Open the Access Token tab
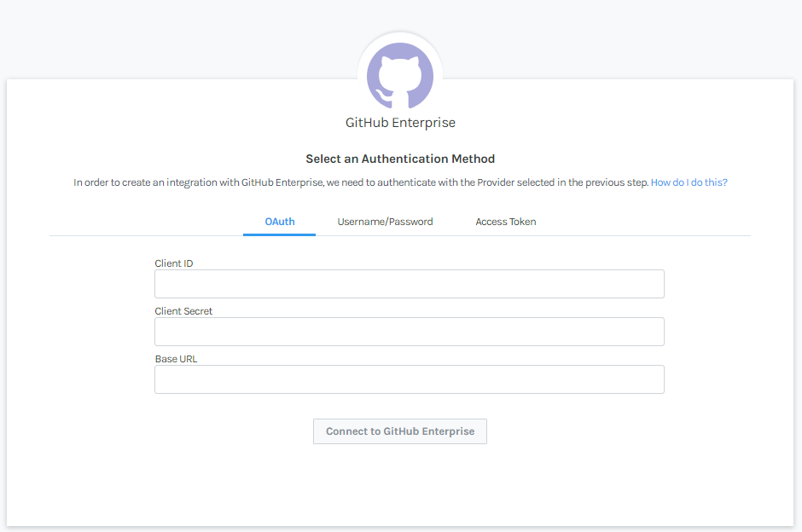Screen dimensions: 802x532 [x=506, y=222]
